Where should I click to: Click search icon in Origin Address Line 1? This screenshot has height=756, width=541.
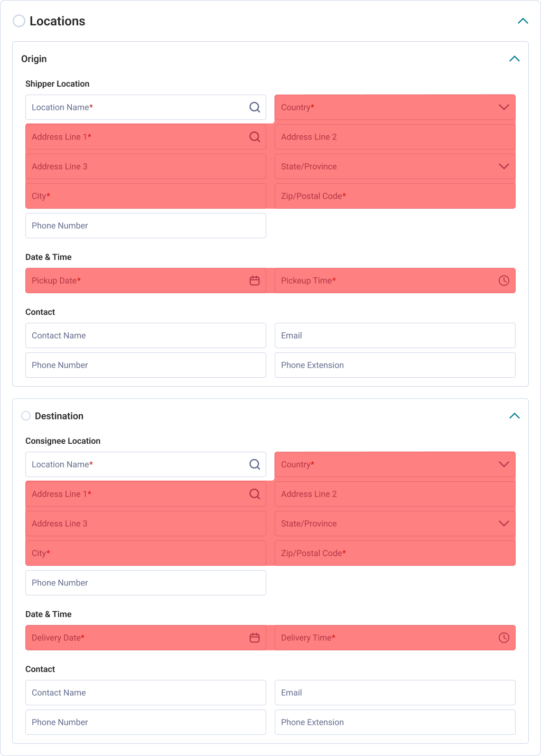(255, 137)
